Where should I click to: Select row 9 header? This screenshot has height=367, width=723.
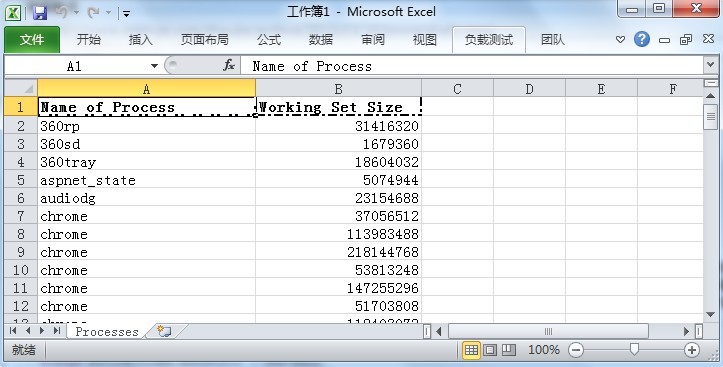(x=21, y=252)
